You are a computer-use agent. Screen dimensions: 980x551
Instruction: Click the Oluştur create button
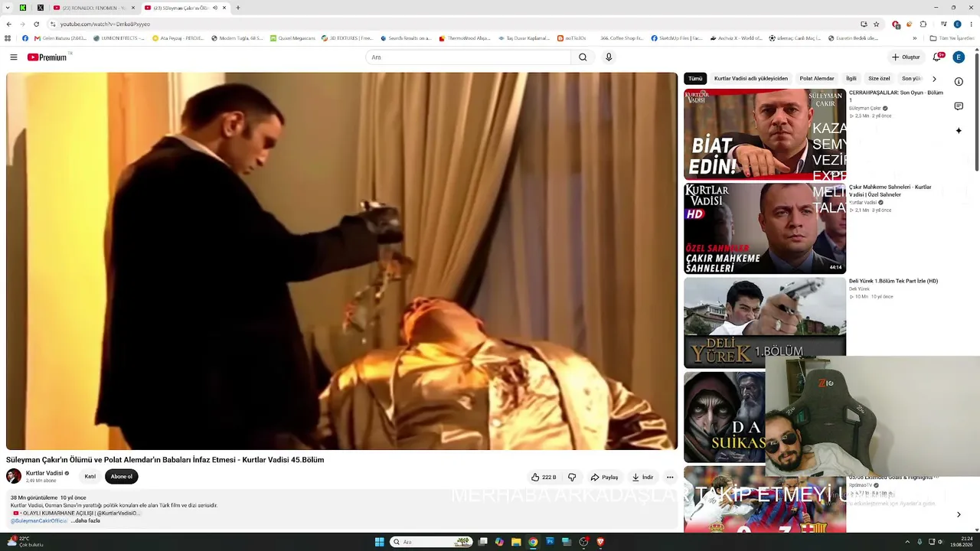pyautogui.click(x=906, y=57)
